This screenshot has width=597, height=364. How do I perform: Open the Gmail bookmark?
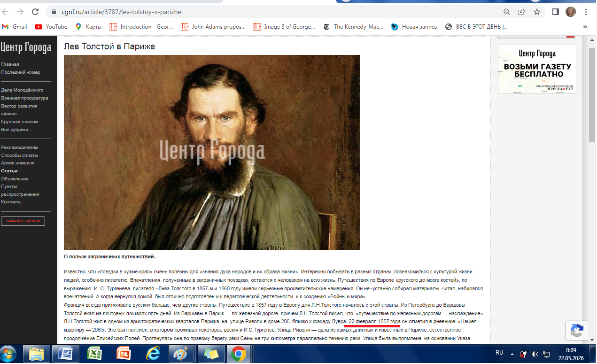15,27
